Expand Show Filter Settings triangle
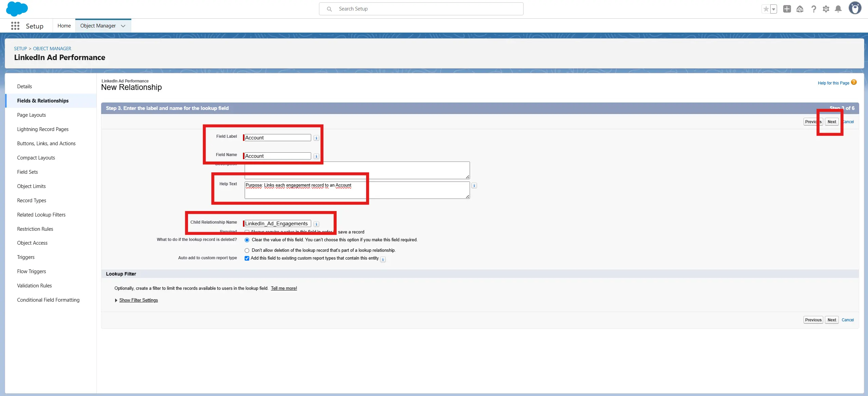Image resolution: width=868 pixels, height=396 pixels. (x=116, y=300)
